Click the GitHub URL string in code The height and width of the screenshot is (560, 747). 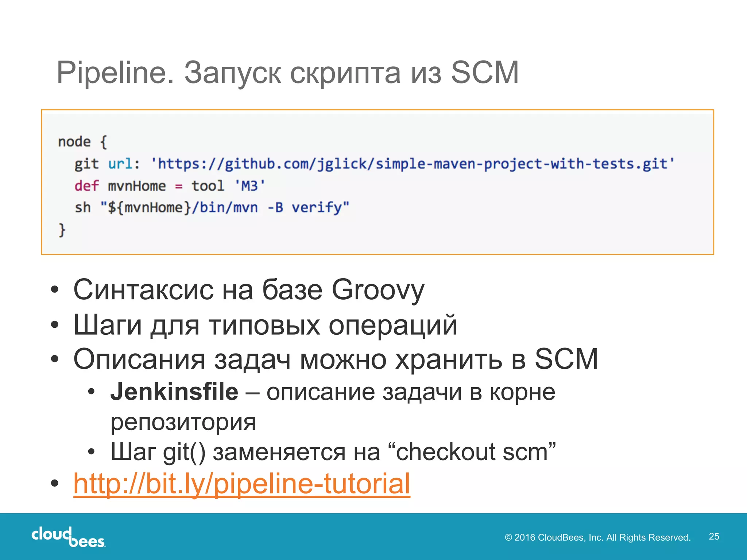(x=413, y=164)
